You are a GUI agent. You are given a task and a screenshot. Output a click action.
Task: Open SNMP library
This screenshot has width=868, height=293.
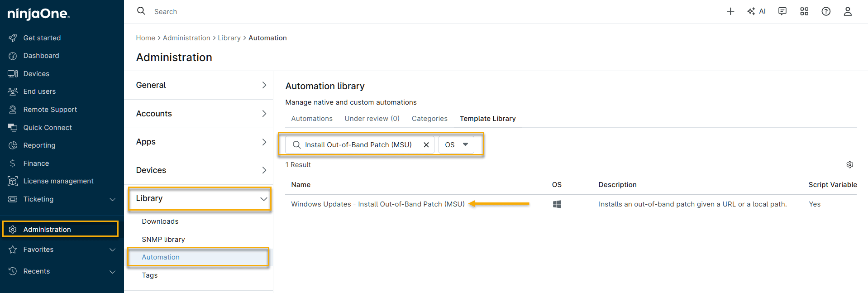[x=163, y=240]
